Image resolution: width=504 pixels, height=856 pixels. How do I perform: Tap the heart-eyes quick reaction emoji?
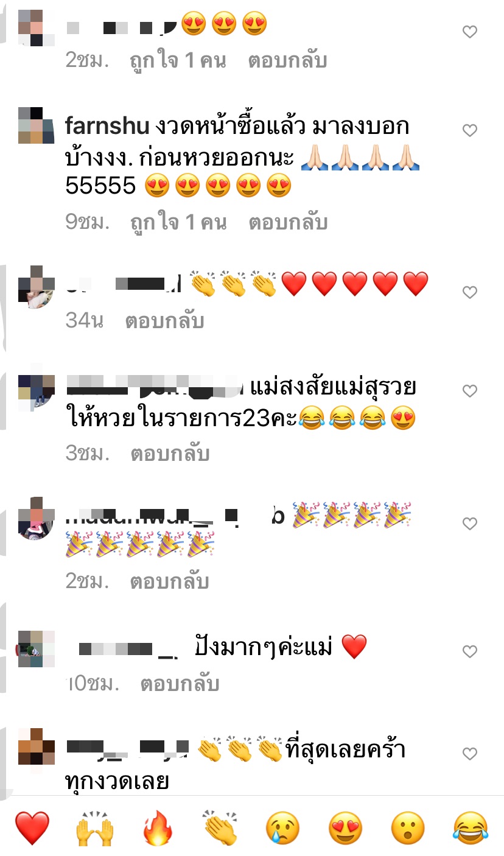346,829
